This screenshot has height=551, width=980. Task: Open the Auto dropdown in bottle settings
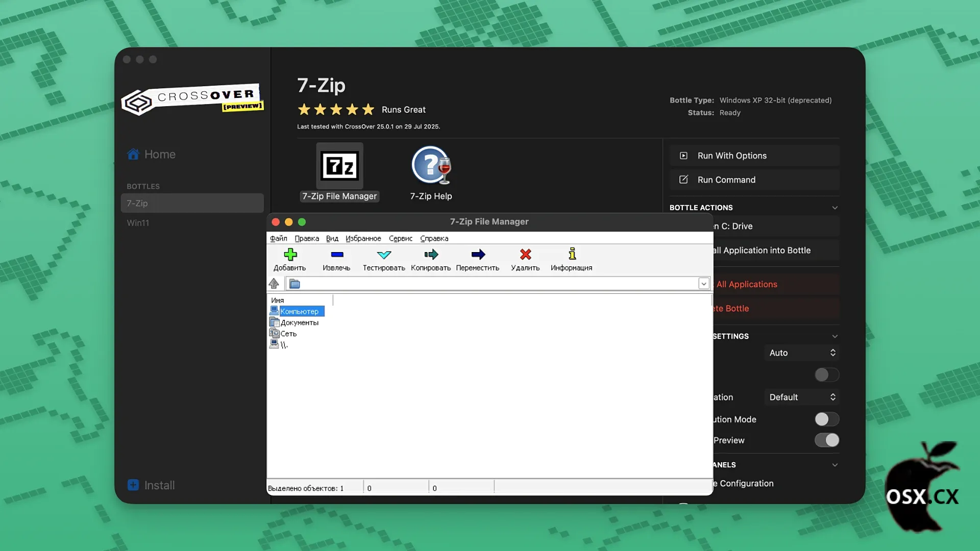click(x=802, y=353)
